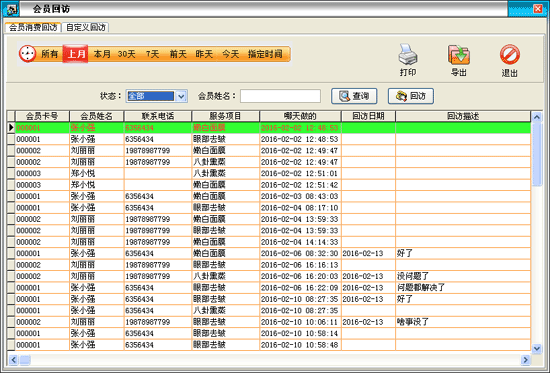Switch to the 会员消费回访 tab
The height and width of the screenshot is (373, 550).
(x=33, y=27)
